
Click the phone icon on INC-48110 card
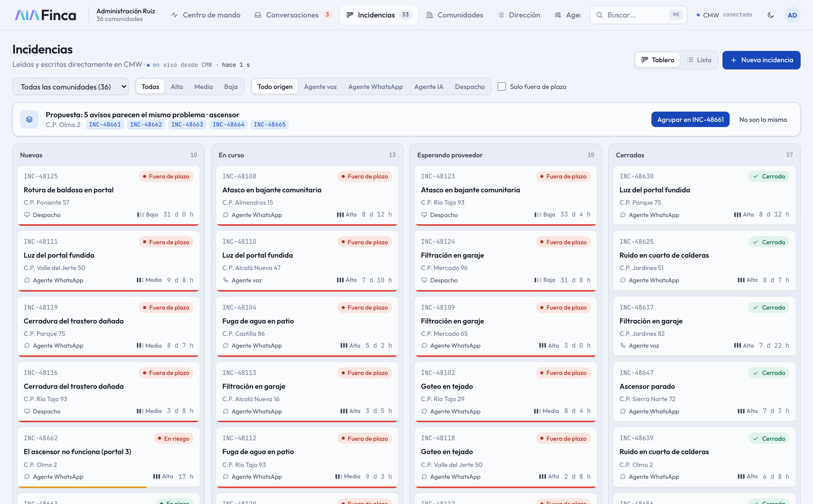(226, 280)
